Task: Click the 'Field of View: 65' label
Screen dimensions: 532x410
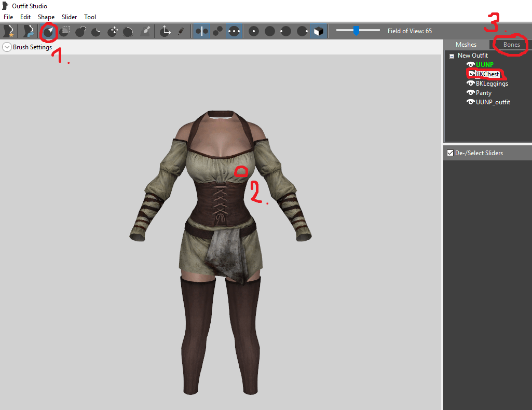Action: point(410,31)
